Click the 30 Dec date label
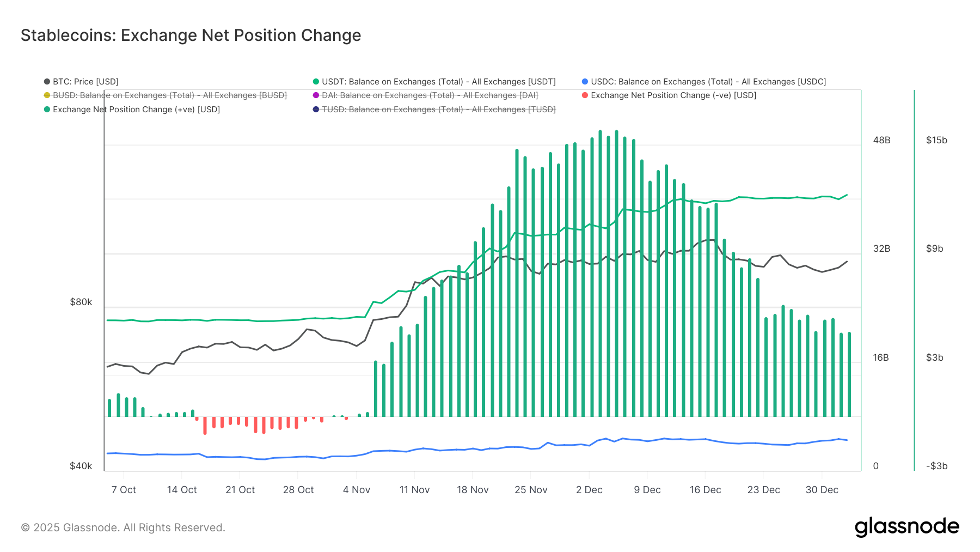The height and width of the screenshot is (552, 980). 822,490
